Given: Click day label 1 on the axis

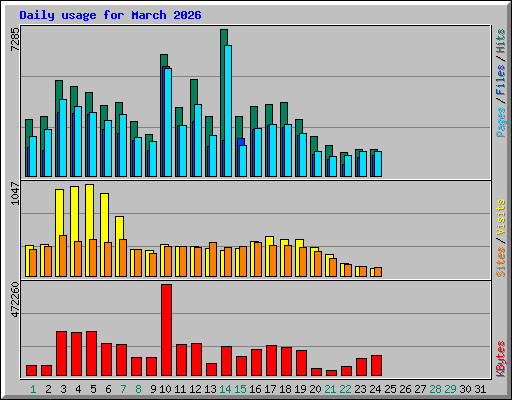Looking at the screenshot, I should pyautogui.click(x=33, y=389).
